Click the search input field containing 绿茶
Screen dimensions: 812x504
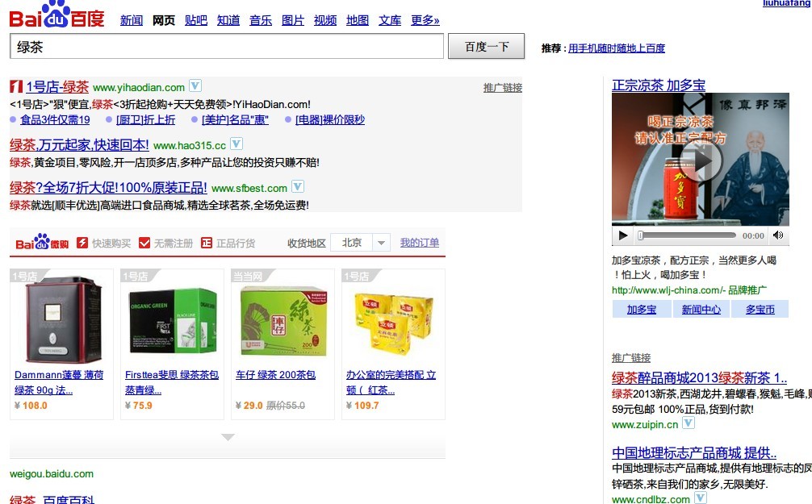click(227, 47)
